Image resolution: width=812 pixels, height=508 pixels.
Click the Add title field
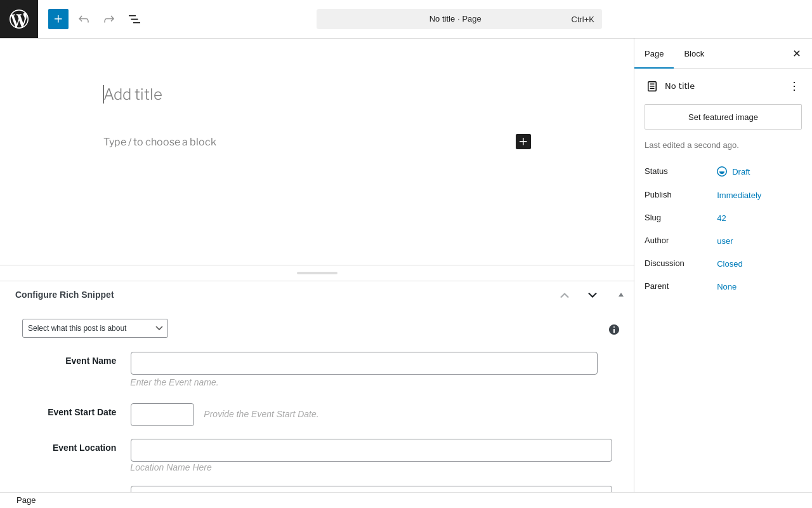point(317,95)
